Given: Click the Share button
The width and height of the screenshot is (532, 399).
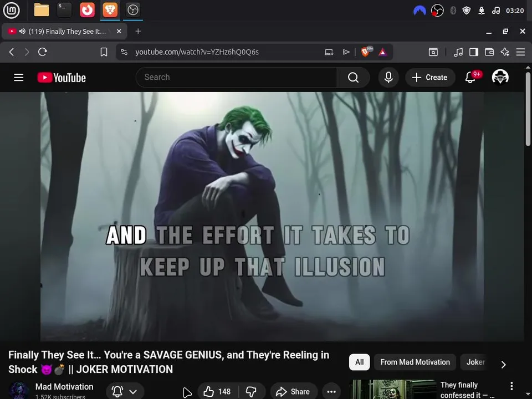Looking at the screenshot, I should 294,392.
